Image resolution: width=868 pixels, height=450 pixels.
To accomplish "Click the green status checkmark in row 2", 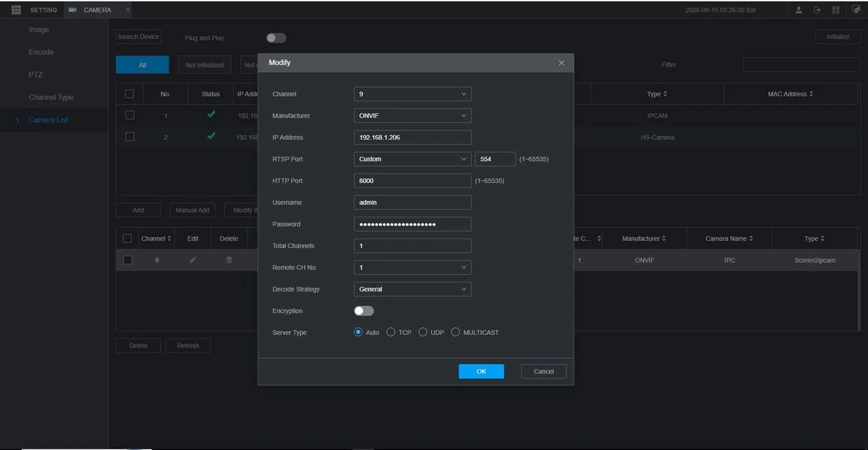I will (x=210, y=136).
